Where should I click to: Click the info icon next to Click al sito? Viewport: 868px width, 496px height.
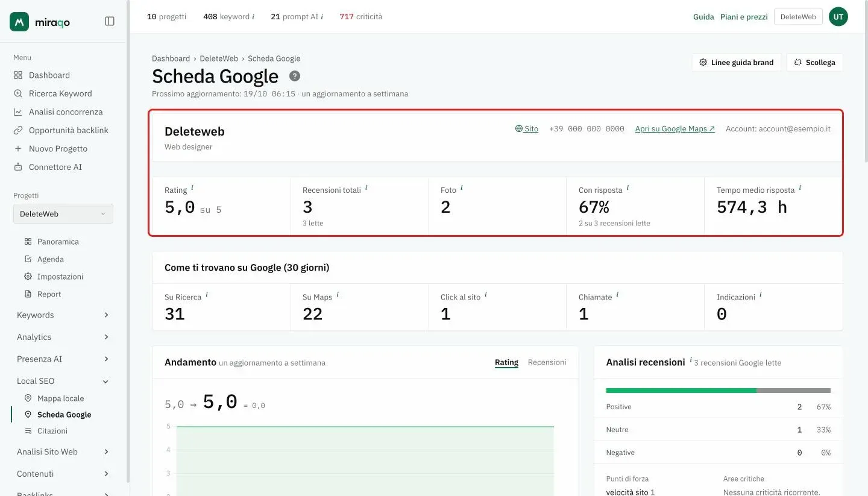(486, 295)
